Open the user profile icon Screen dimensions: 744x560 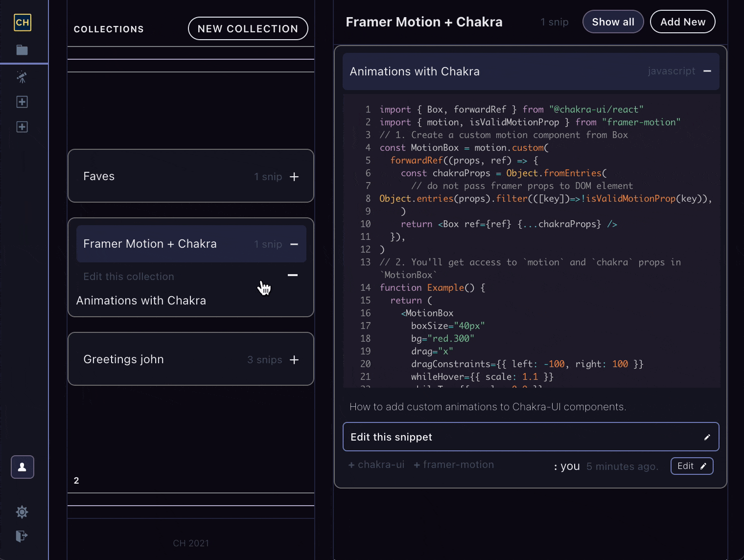tap(23, 467)
